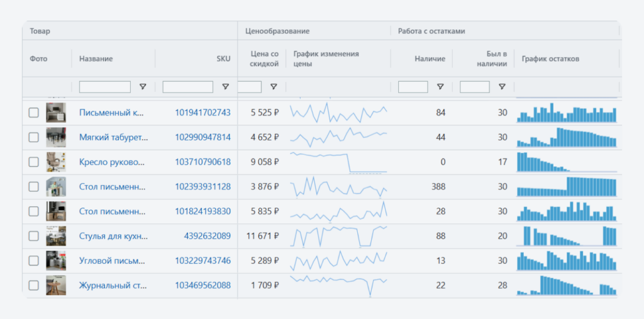
Task: Open filter icon under Был в наличии
Action: (x=502, y=87)
